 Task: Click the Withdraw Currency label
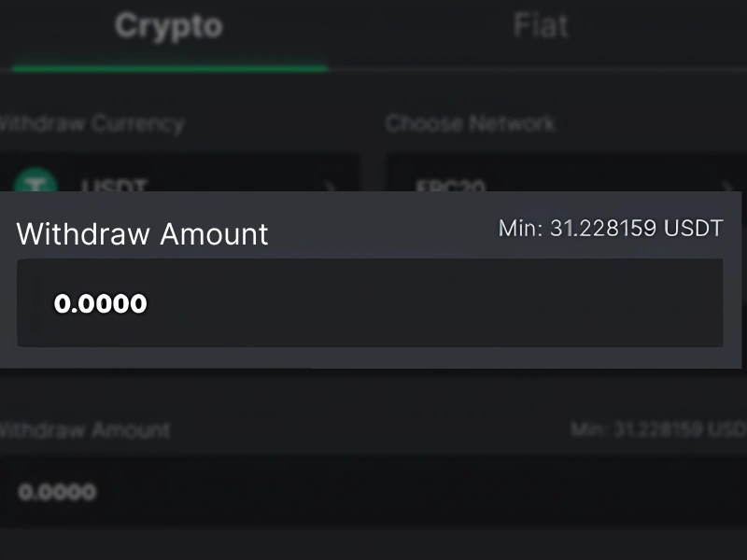click(x=92, y=123)
